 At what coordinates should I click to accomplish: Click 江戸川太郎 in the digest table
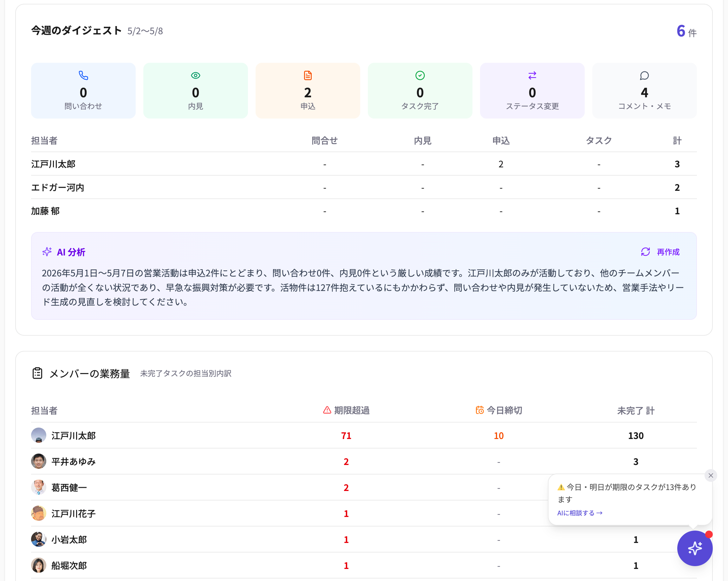click(x=53, y=164)
